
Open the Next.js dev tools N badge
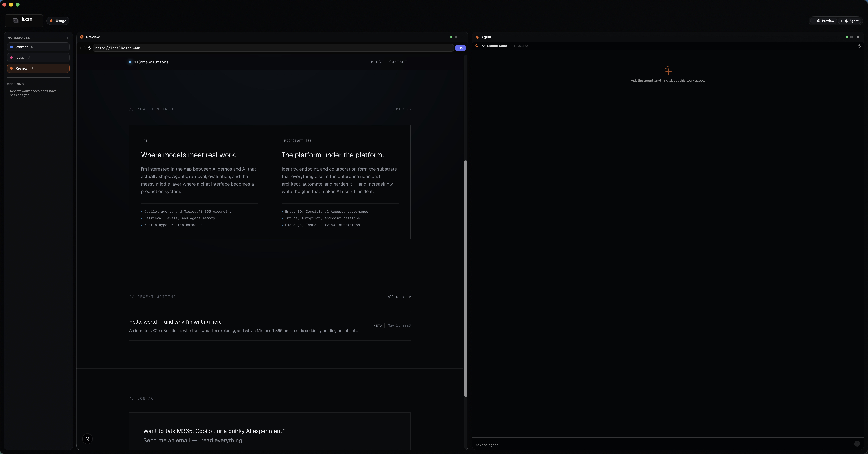pos(87,439)
